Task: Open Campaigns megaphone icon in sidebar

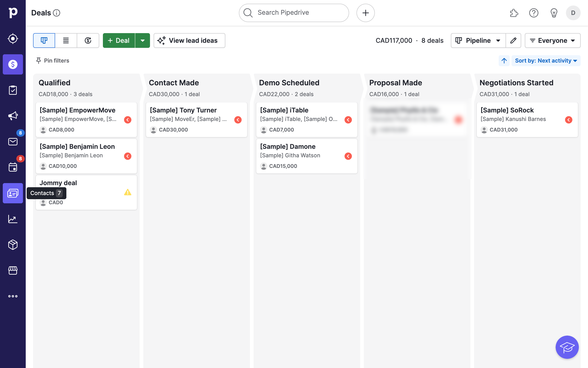Action: tap(13, 116)
